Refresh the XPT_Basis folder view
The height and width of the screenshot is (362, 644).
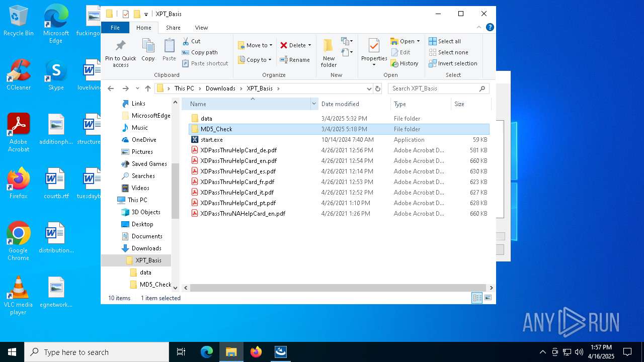tap(378, 88)
